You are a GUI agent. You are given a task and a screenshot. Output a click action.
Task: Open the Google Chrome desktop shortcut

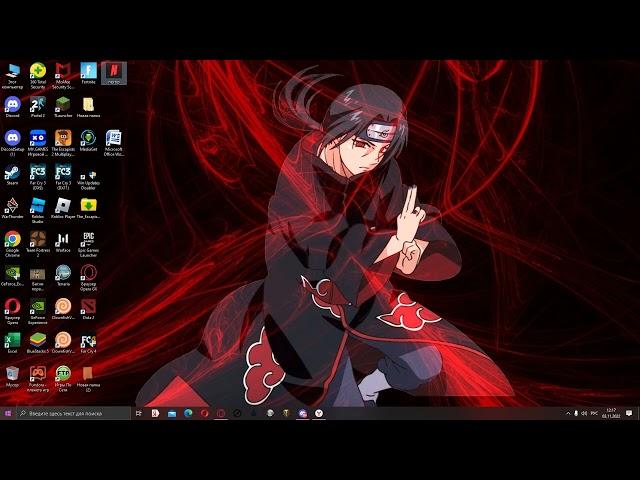12,244
